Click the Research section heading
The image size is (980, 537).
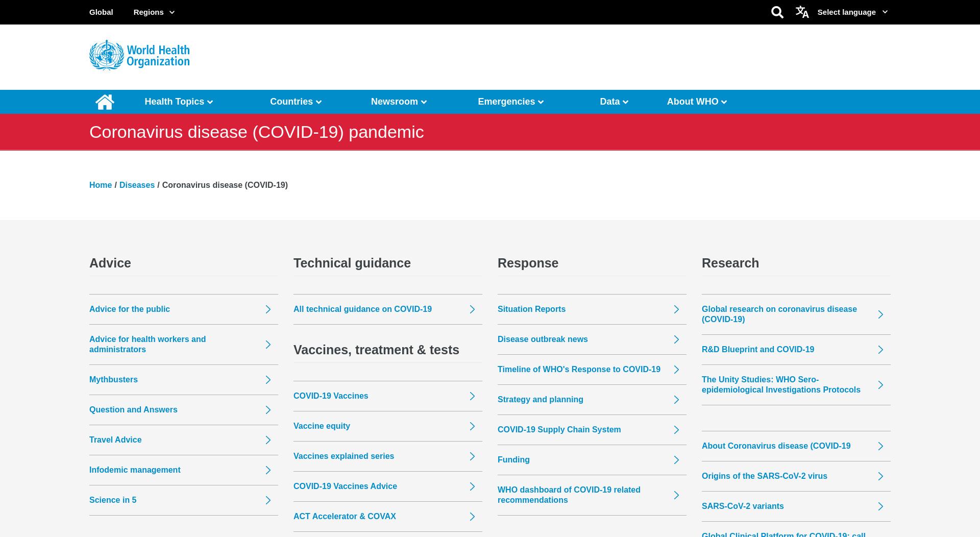coord(730,263)
